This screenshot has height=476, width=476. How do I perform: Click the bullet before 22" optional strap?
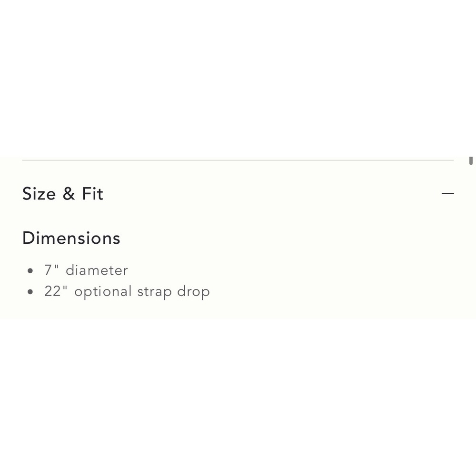(x=30, y=292)
